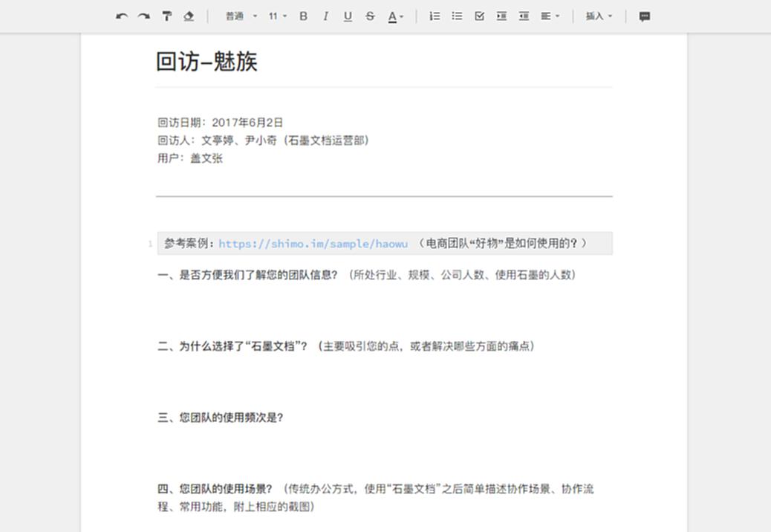Decrease paragraph indent

tap(524, 16)
